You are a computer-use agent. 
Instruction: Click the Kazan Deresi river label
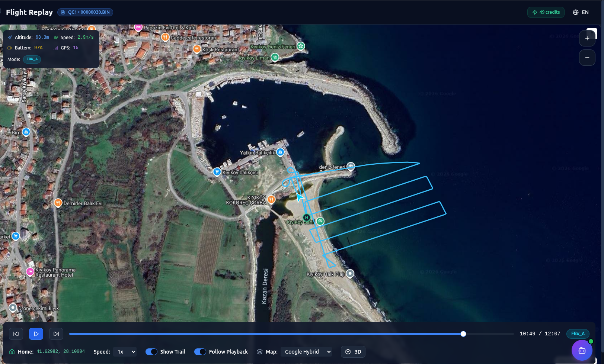coord(265,286)
